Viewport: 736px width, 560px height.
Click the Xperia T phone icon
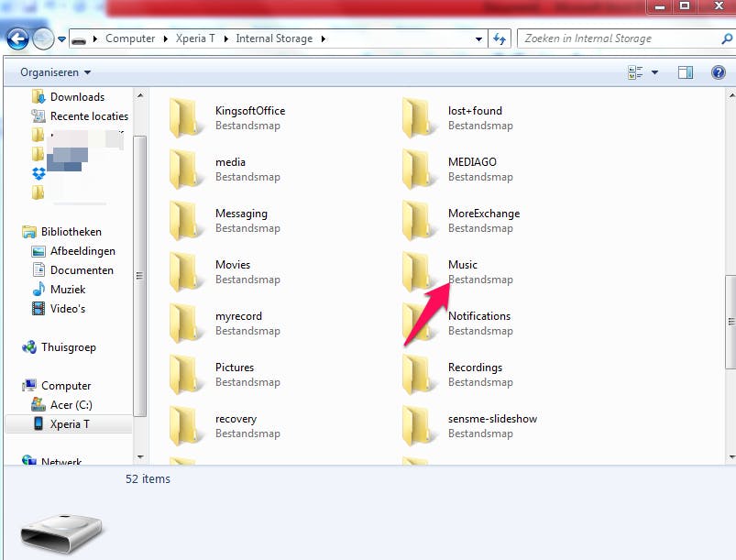point(39,423)
